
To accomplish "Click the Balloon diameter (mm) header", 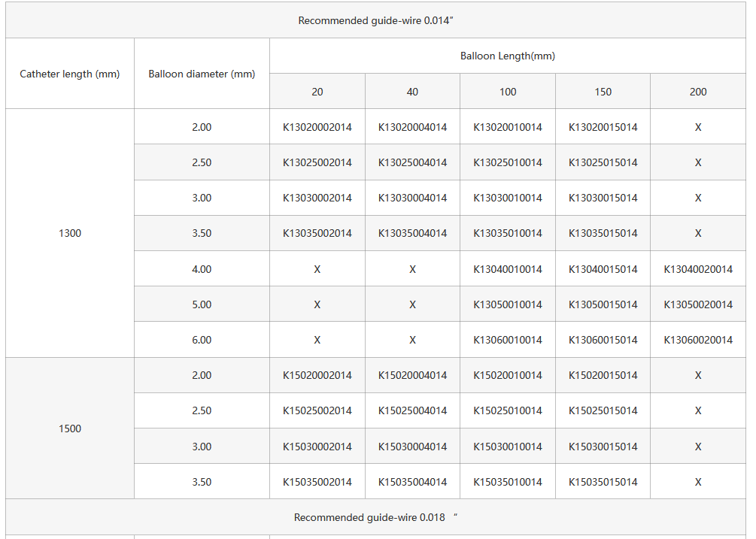I will click(202, 74).
